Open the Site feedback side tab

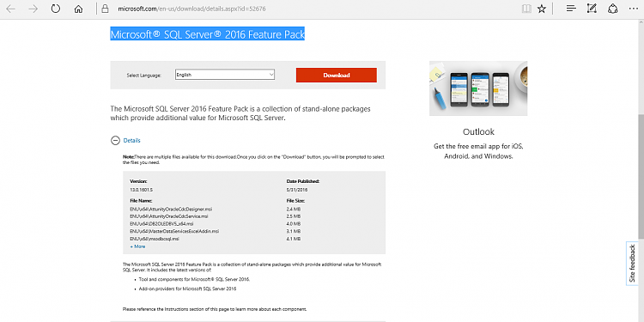[633, 264]
